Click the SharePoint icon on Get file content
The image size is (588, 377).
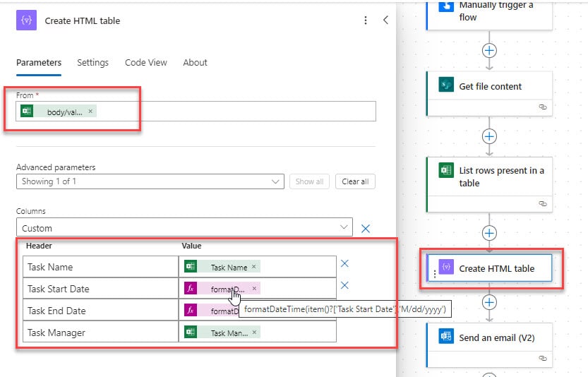446,85
